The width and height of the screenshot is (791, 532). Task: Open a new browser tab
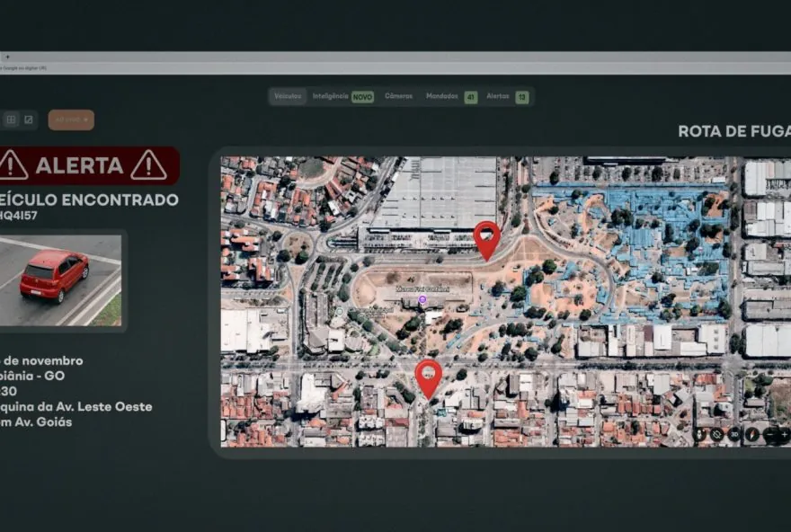click(x=7, y=57)
